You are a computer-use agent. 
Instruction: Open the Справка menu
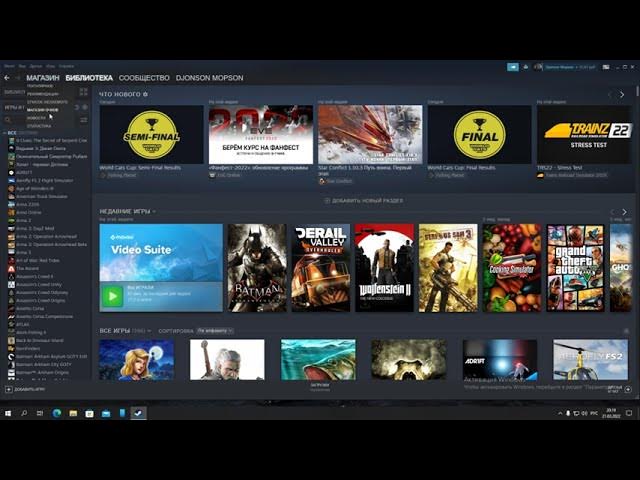click(x=67, y=66)
